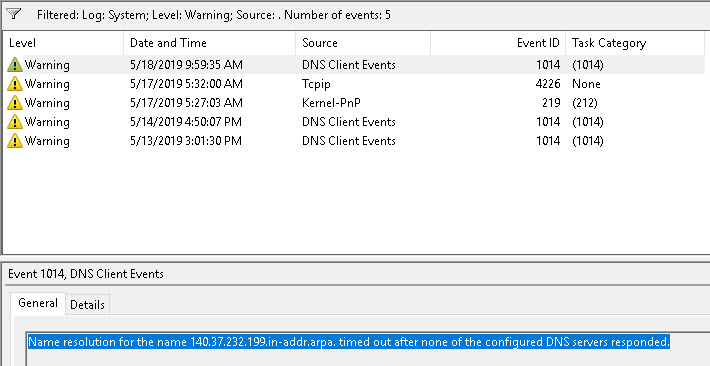Click event ID 4226 cell
The width and height of the screenshot is (710, 366).
pyautogui.click(x=548, y=84)
